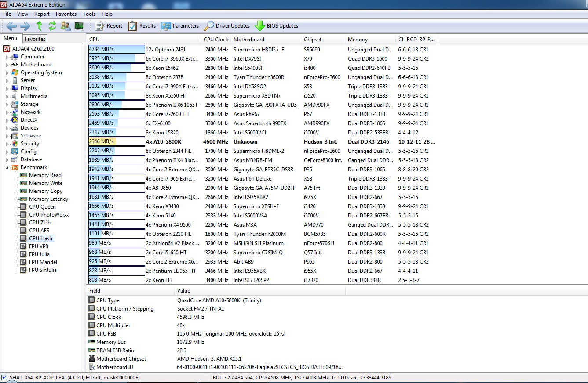
Task: Toggle the SHA1_X64_BP_XOP_LEA checkbox in status bar
Action: click(4, 378)
